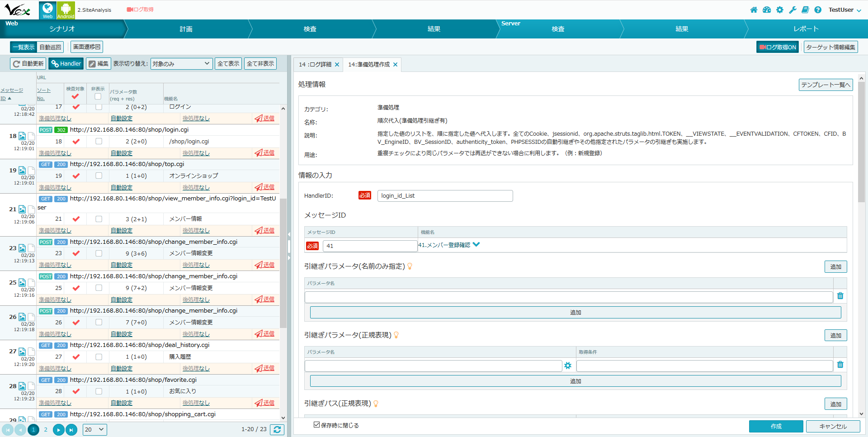Open the 表示切り替え dropdown 対象のみ
This screenshot has width=868, height=437.
(x=181, y=64)
